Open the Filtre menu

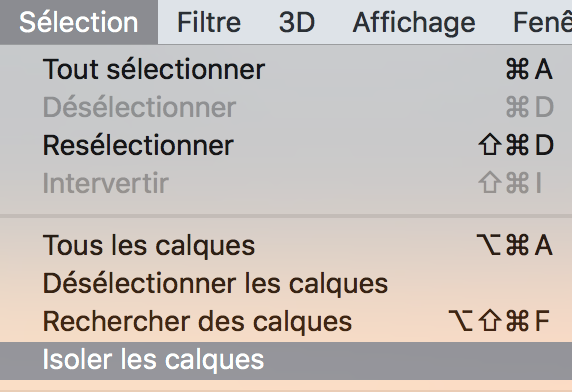tap(209, 22)
